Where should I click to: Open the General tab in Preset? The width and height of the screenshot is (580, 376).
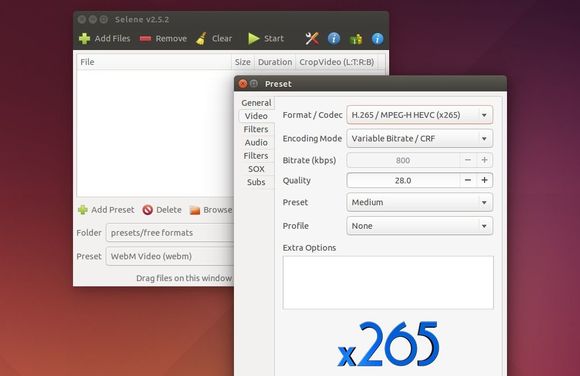point(256,103)
